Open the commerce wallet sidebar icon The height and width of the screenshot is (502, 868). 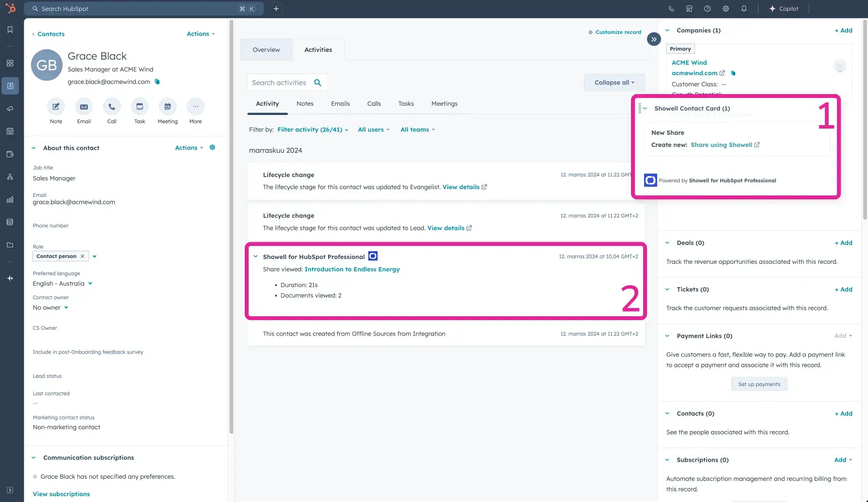tap(10, 154)
